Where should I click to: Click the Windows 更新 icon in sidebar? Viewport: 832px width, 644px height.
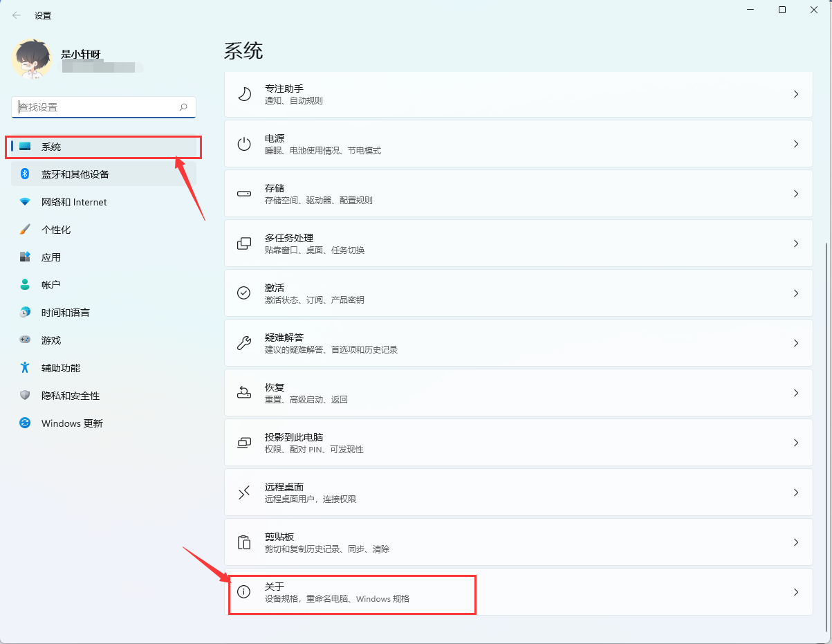pyautogui.click(x=24, y=423)
